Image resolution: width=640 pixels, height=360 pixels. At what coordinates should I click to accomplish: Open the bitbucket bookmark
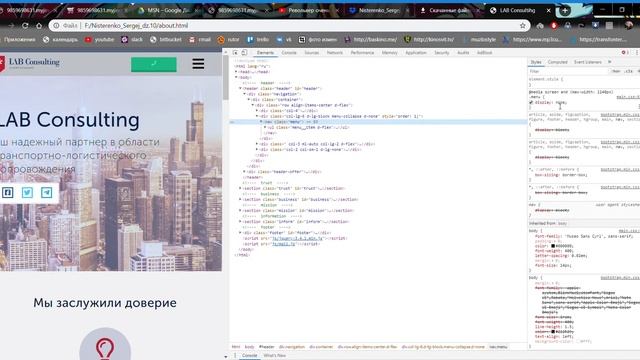[166, 40]
